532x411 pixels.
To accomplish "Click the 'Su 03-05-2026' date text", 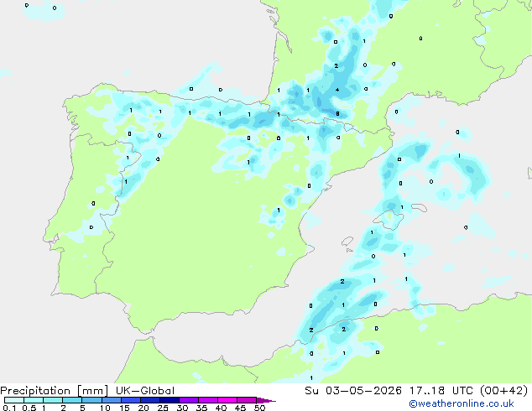I will coord(353,391).
